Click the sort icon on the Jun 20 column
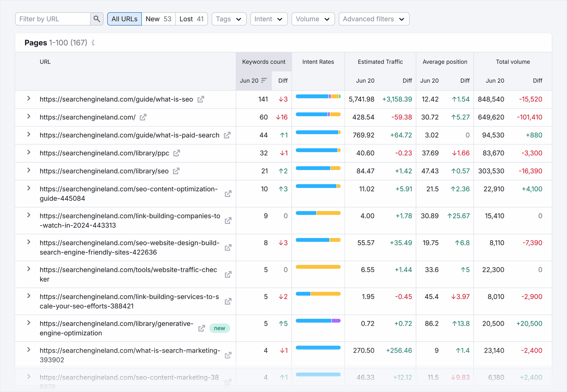 (x=264, y=80)
